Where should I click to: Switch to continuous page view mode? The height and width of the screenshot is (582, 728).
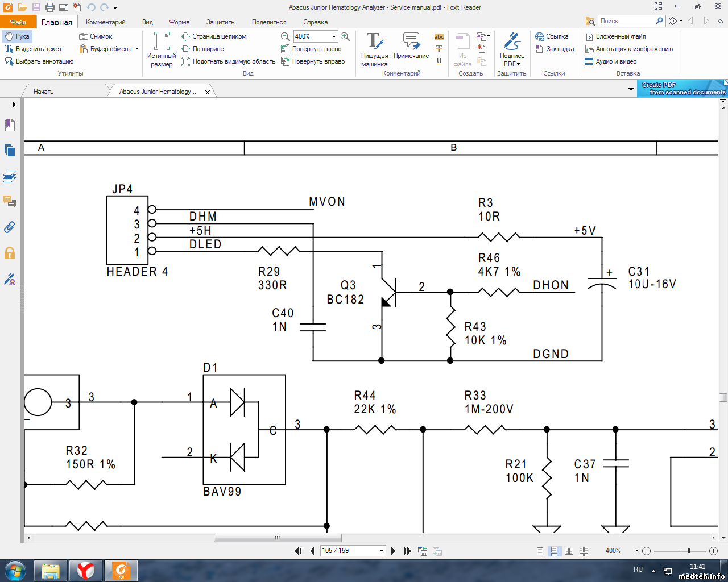point(554,551)
